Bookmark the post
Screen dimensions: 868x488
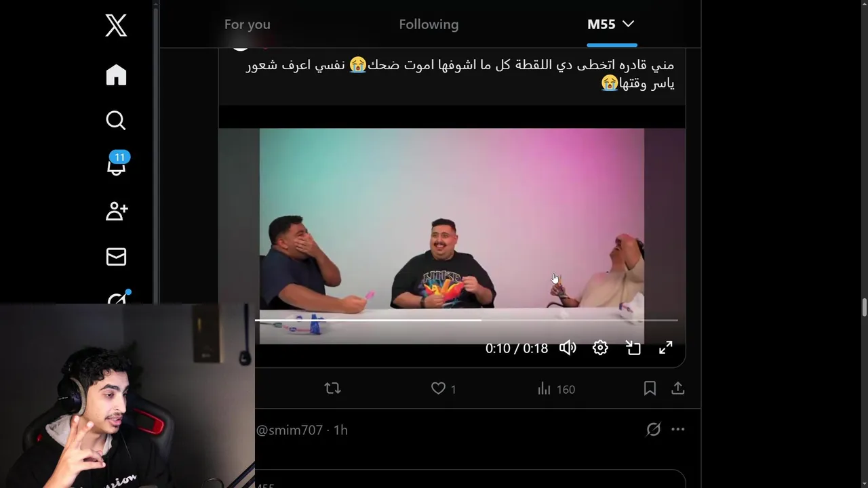650,388
